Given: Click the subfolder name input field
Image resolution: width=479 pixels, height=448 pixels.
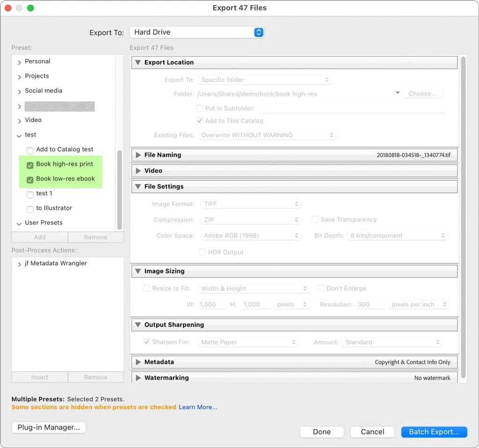Looking at the screenshot, I should (x=353, y=109).
